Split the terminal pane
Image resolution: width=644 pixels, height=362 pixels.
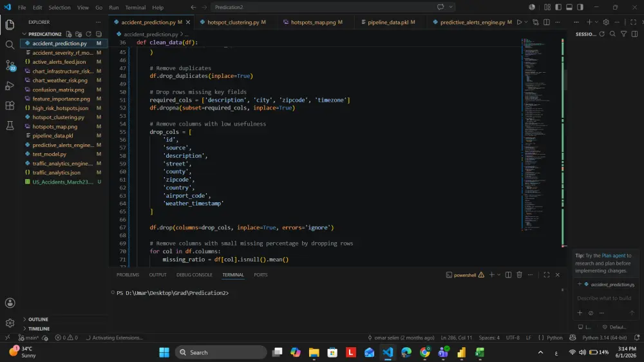click(508, 275)
